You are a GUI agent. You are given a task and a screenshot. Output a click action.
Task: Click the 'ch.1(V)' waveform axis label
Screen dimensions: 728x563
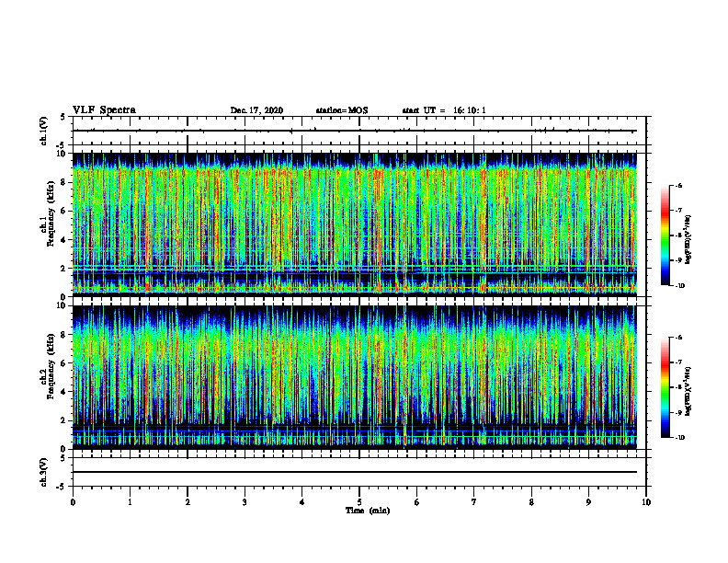click(43, 131)
